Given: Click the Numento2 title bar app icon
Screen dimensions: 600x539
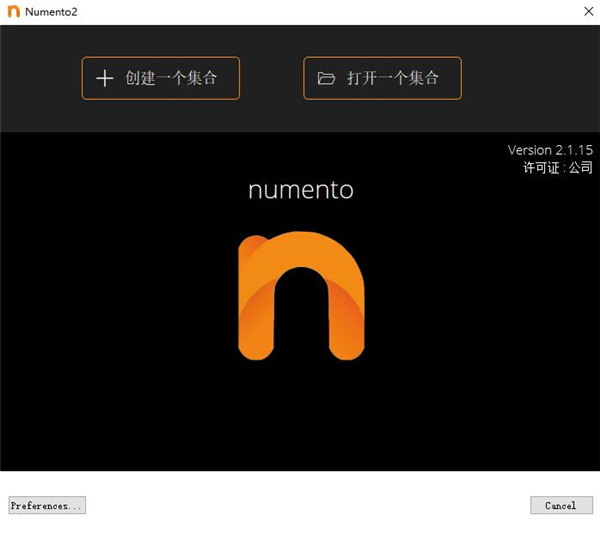Looking at the screenshot, I should 14,11.
